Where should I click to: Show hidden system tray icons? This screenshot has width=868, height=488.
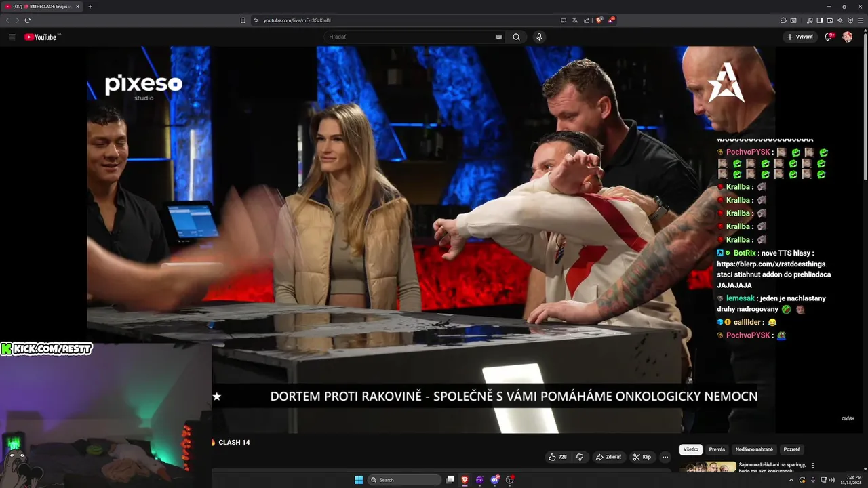[x=791, y=480]
